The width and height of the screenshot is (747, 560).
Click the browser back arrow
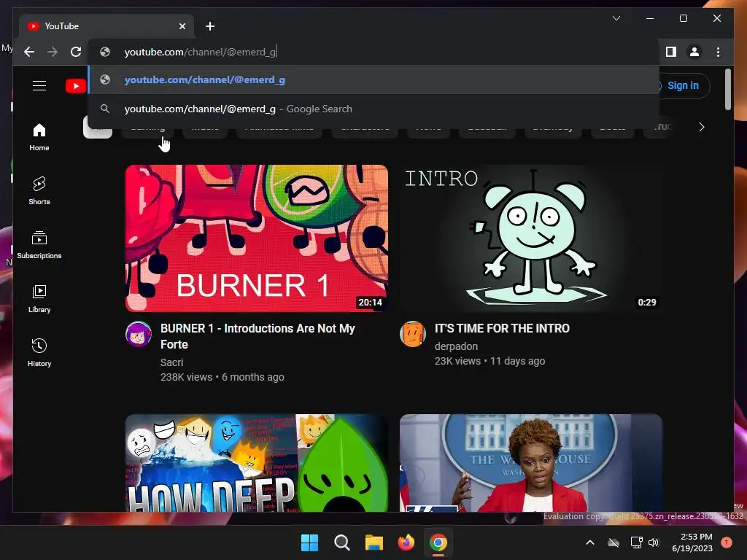29,52
